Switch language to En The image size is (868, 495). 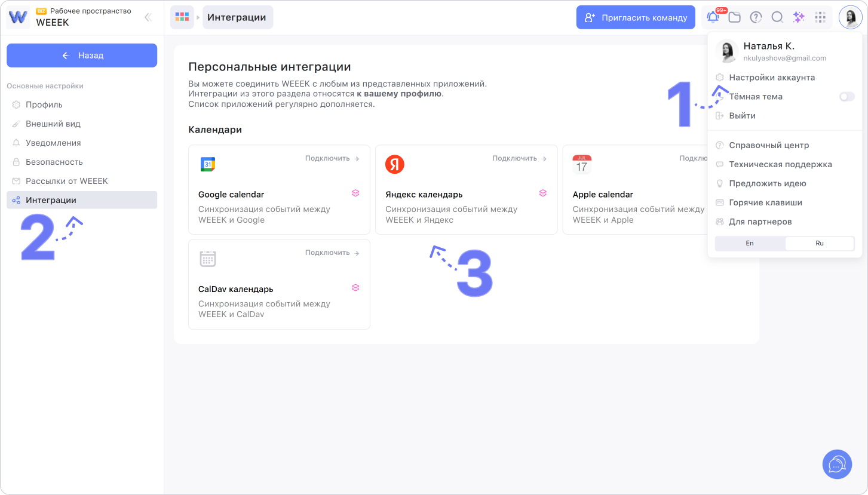(x=750, y=244)
